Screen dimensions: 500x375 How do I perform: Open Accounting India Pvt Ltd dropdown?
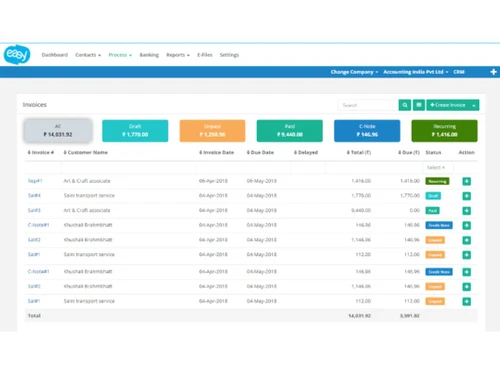(416, 72)
